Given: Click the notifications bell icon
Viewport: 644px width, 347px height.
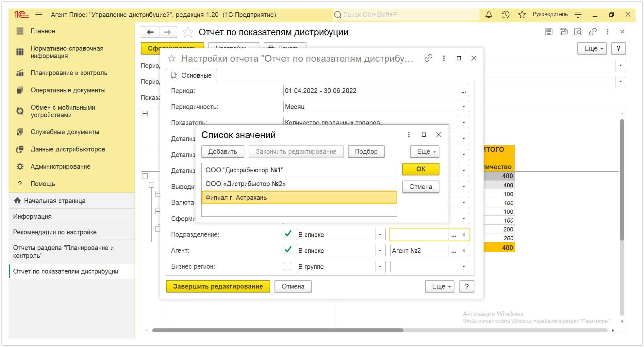Looking at the screenshot, I should [x=489, y=15].
